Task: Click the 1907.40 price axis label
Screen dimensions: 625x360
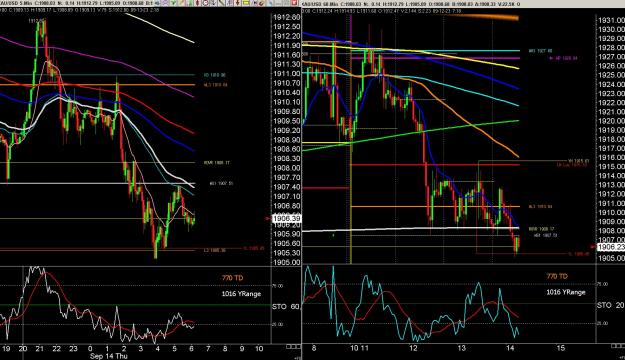Action: pyautogui.click(x=286, y=187)
